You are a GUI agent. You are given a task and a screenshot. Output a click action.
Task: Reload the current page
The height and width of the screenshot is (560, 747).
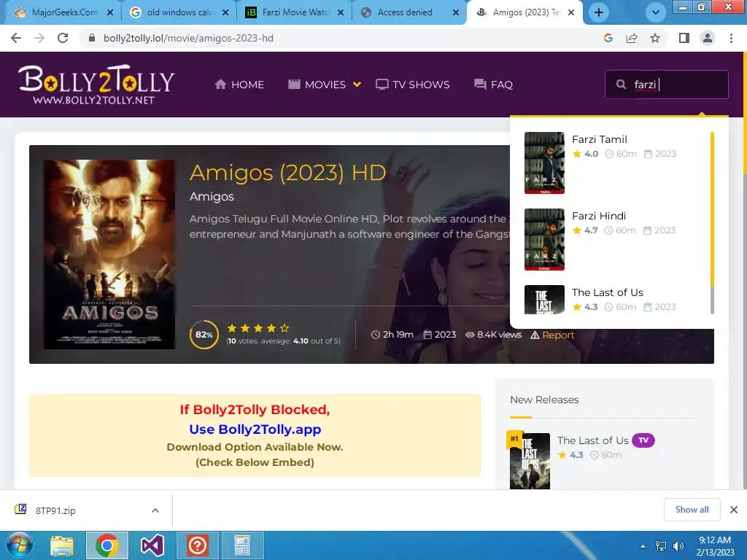coord(63,38)
